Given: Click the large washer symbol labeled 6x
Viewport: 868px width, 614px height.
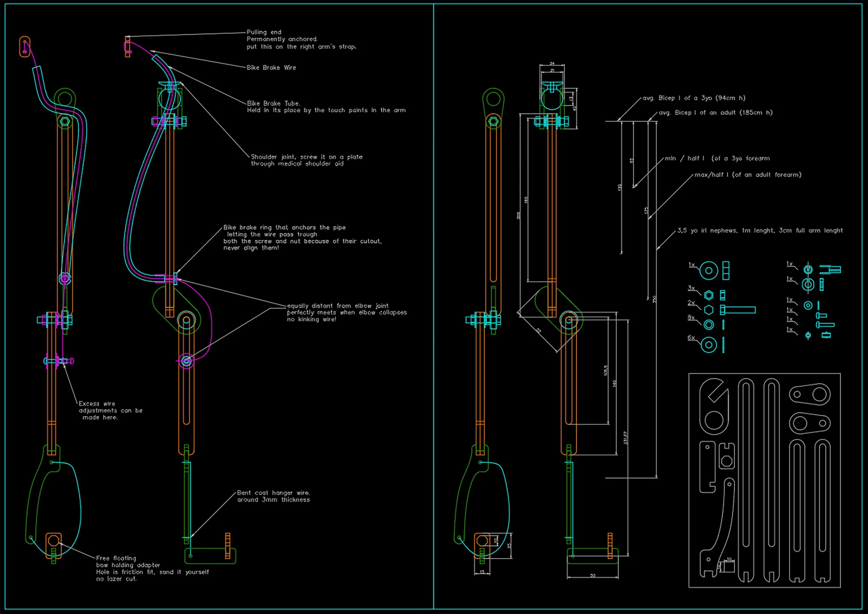Looking at the screenshot, I should pyautogui.click(x=708, y=345).
